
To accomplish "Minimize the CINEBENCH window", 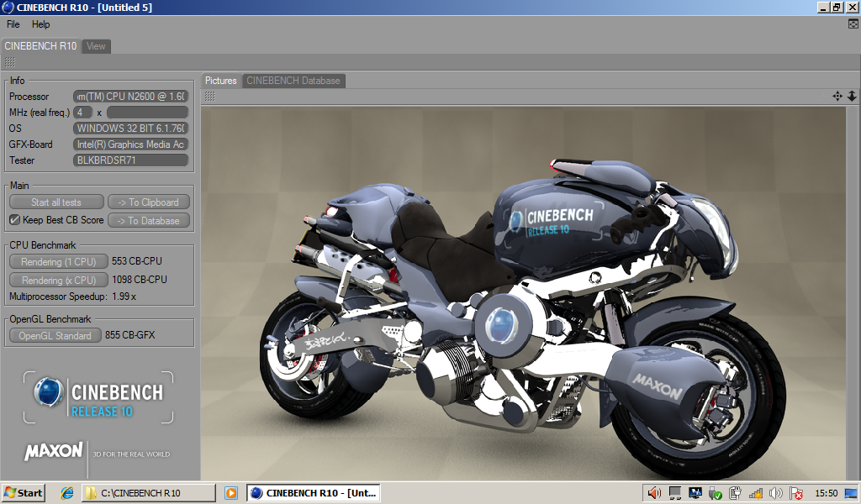I will [824, 7].
